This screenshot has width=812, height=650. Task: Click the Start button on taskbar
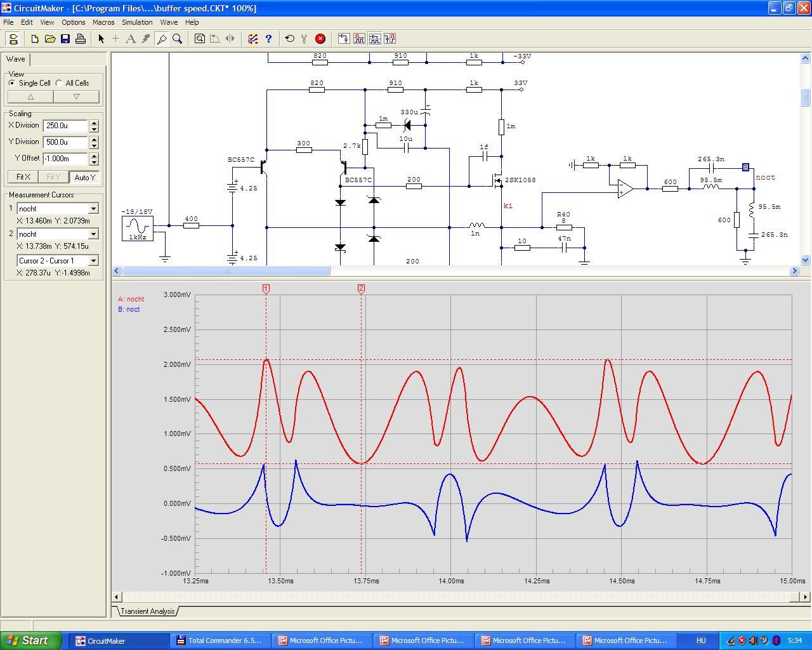pos(30,640)
